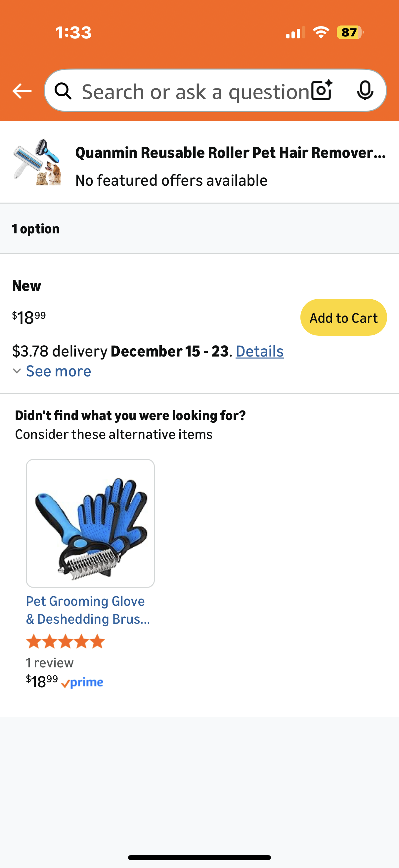Open delivery Details for December 15 - 23
The image size is (399, 868).
(260, 351)
